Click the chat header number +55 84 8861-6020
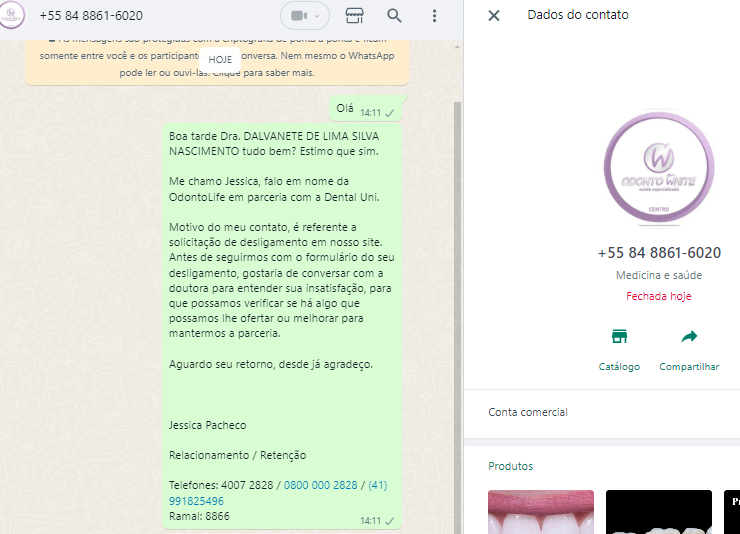This screenshot has width=740, height=534. 91,16
